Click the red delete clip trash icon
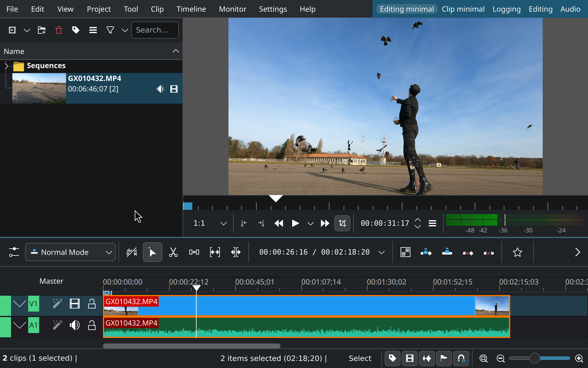The image size is (588, 368). click(x=58, y=30)
